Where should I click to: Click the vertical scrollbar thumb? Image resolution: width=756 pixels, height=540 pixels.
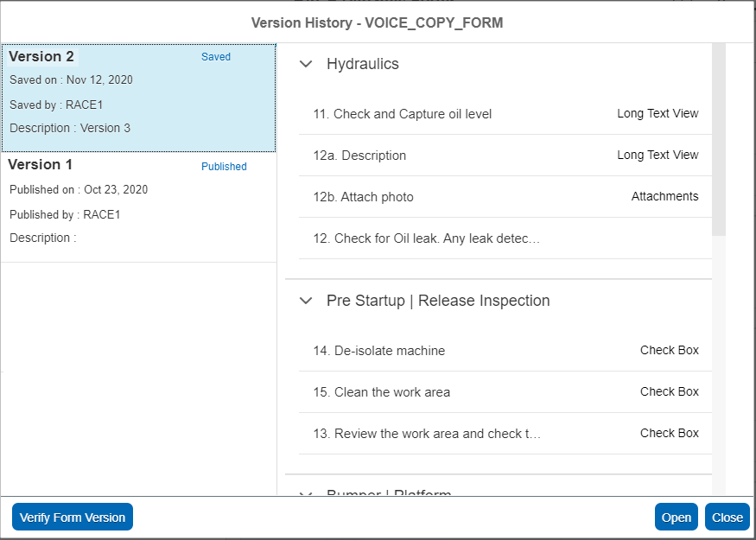click(x=719, y=138)
